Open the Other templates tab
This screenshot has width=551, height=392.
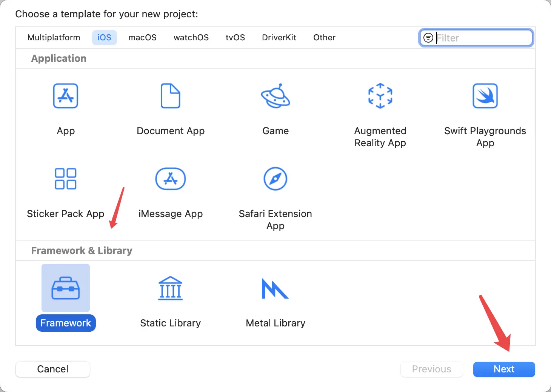click(x=324, y=38)
